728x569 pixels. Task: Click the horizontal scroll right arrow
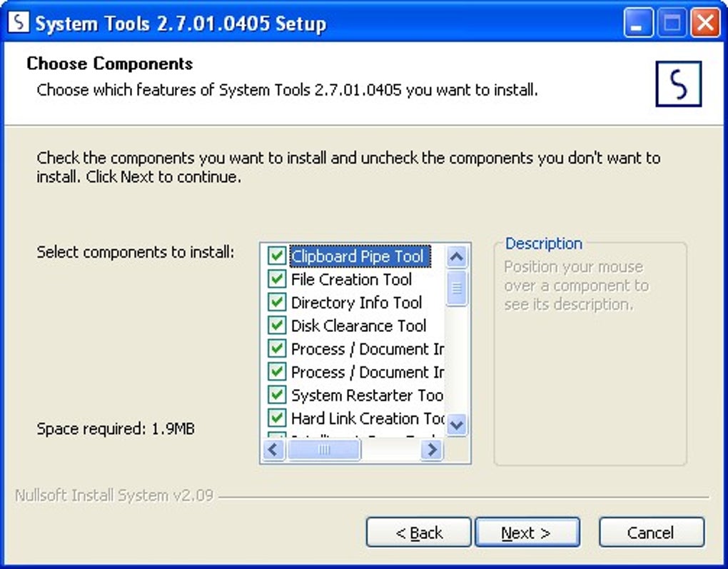pos(431,449)
